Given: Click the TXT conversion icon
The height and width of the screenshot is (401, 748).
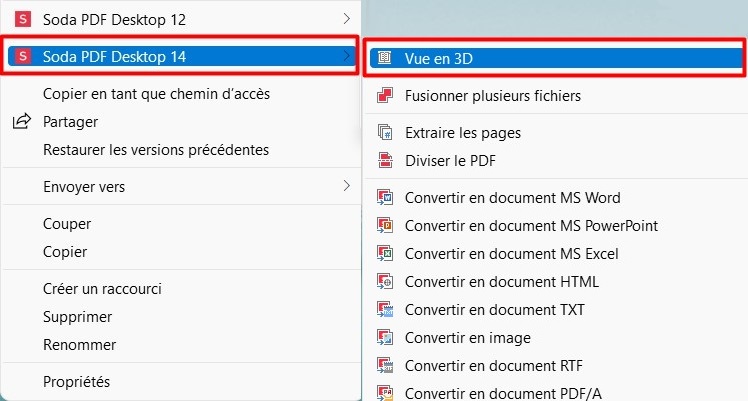Looking at the screenshot, I should point(384,309).
